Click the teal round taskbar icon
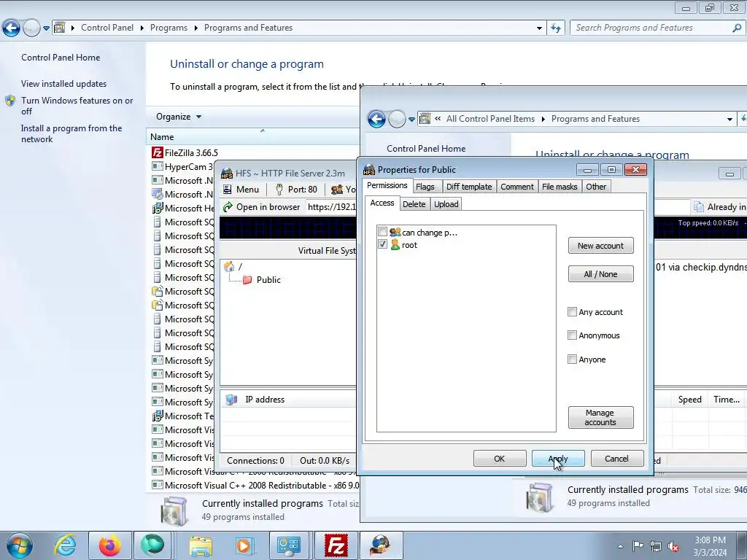 pyautogui.click(x=152, y=545)
